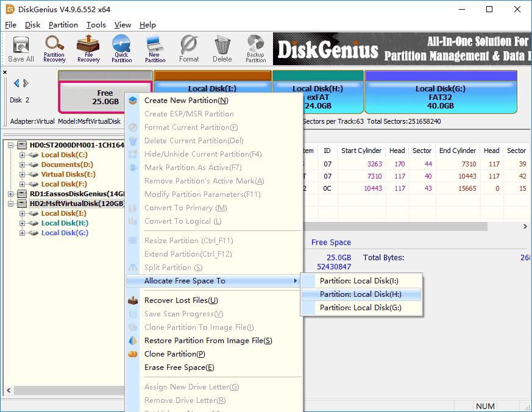532x412 pixels.
Task: Click the Save All toolbar icon
Action: pyautogui.click(x=20, y=49)
